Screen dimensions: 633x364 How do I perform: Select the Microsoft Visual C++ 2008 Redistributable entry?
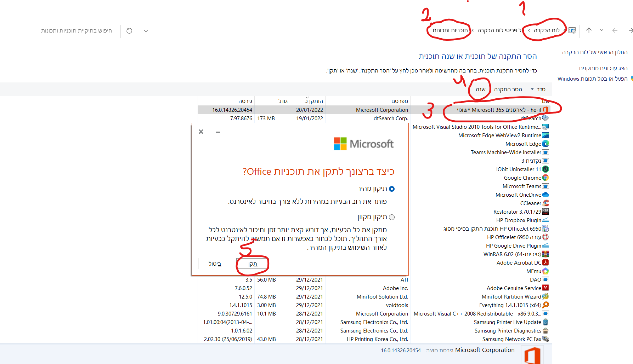pos(477,314)
